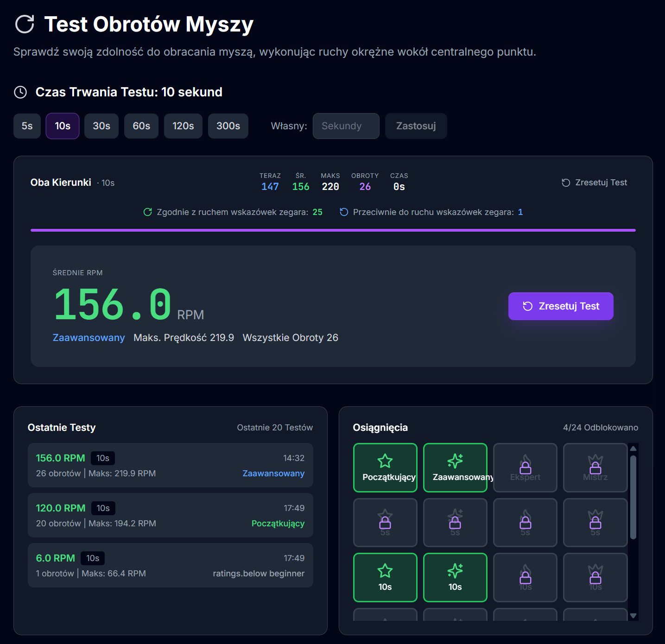Select the locked Ekspert achievement
Viewport: 665px width, 644px height.
click(525, 467)
